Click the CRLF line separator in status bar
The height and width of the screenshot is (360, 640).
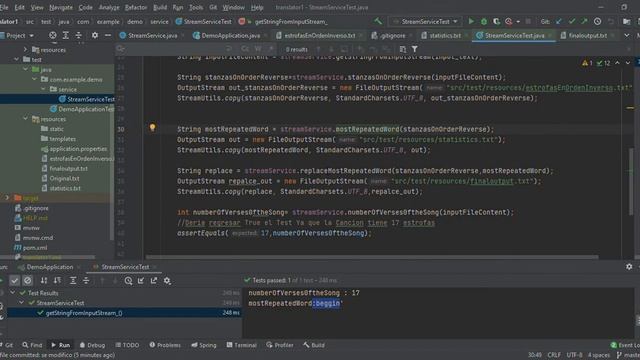(554, 355)
